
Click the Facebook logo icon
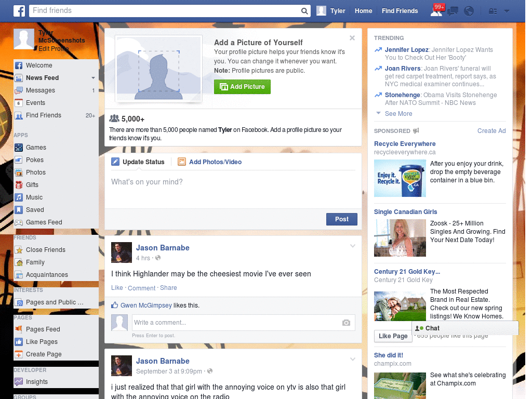[x=19, y=11]
